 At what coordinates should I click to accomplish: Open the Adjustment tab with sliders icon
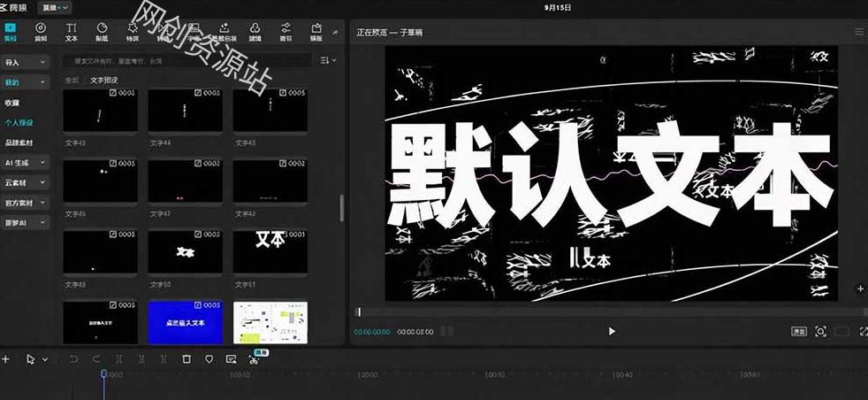click(x=286, y=32)
